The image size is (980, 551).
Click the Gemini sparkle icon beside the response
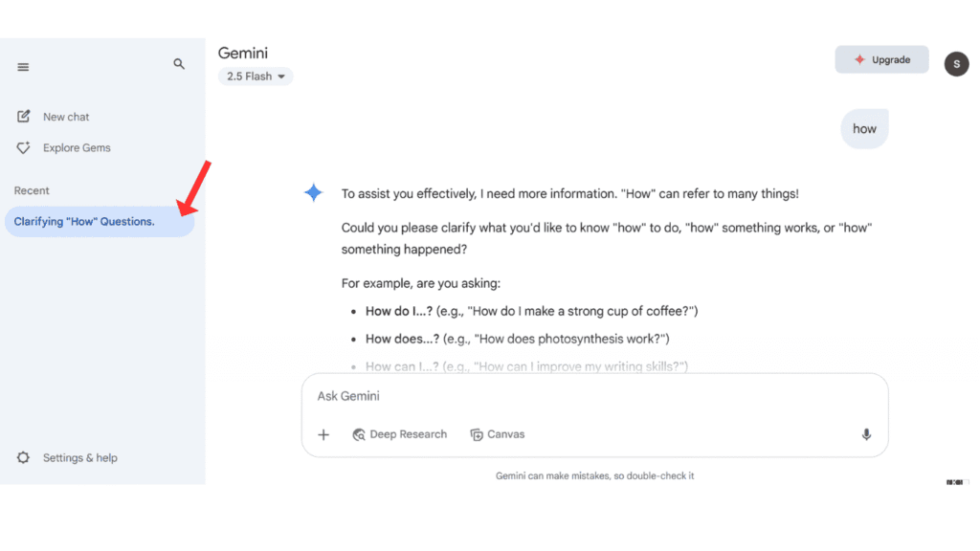[313, 192]
